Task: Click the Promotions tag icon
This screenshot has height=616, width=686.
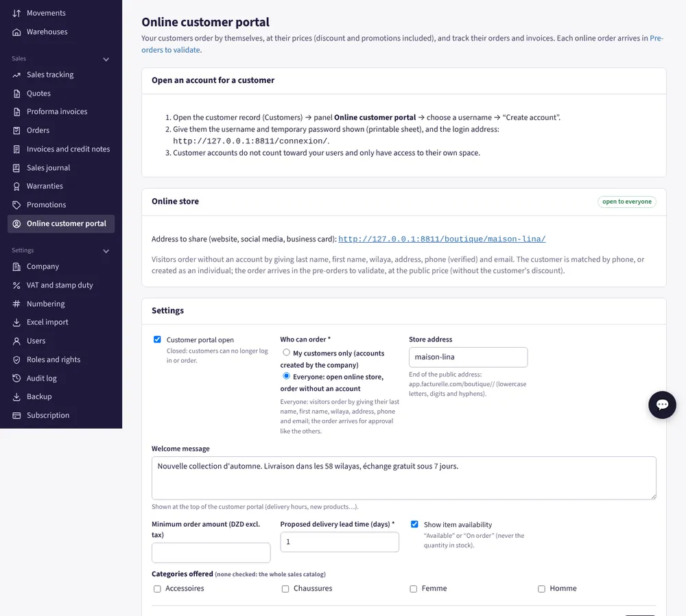Action: coord(16,204)
